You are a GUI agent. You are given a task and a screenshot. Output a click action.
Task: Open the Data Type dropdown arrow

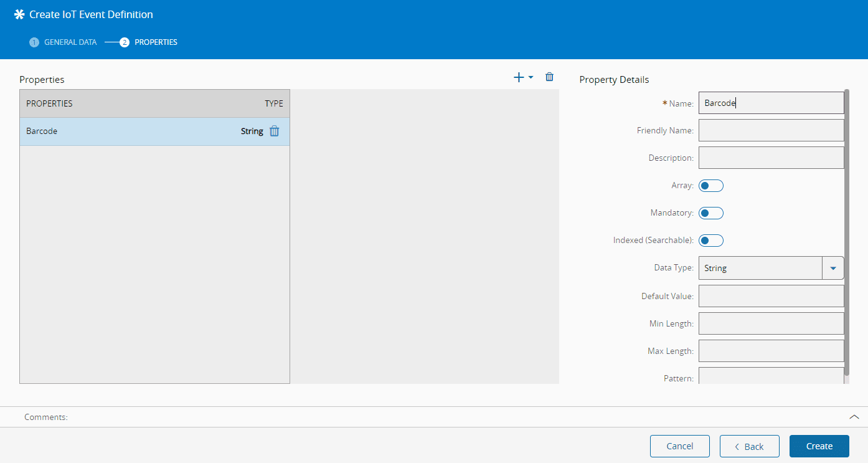pyautogui.click(x=833, y=268)
